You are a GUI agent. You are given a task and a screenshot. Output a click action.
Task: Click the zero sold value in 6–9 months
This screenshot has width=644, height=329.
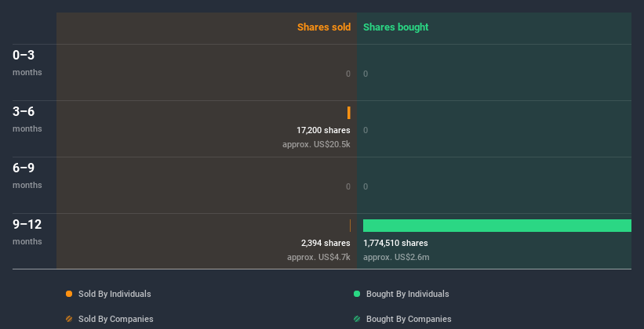348,186
